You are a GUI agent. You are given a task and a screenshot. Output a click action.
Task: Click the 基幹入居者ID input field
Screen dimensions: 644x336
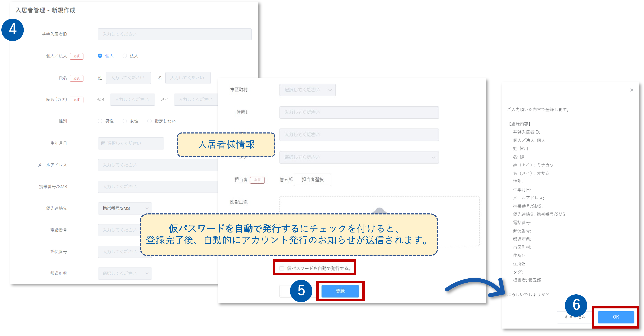(175, 34)
